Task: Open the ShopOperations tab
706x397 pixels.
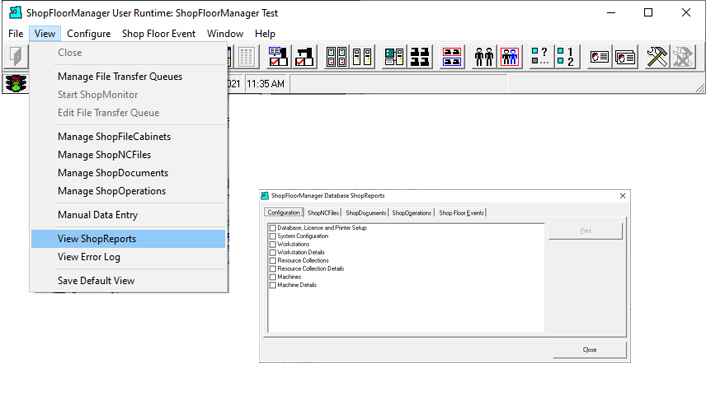Action: click(x=412, y=213)
